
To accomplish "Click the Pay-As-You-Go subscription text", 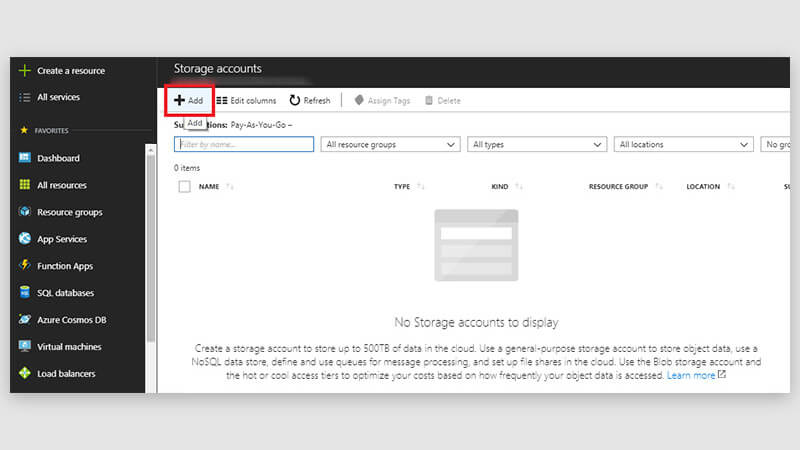I will 259,125.
